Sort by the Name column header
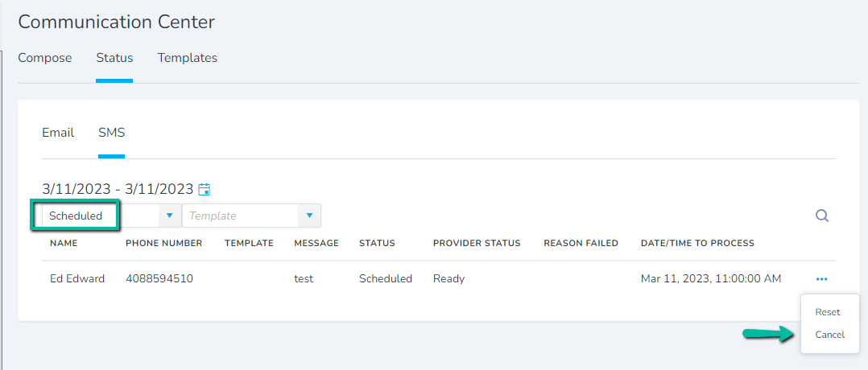868x370 pixels. pos(64,244)
